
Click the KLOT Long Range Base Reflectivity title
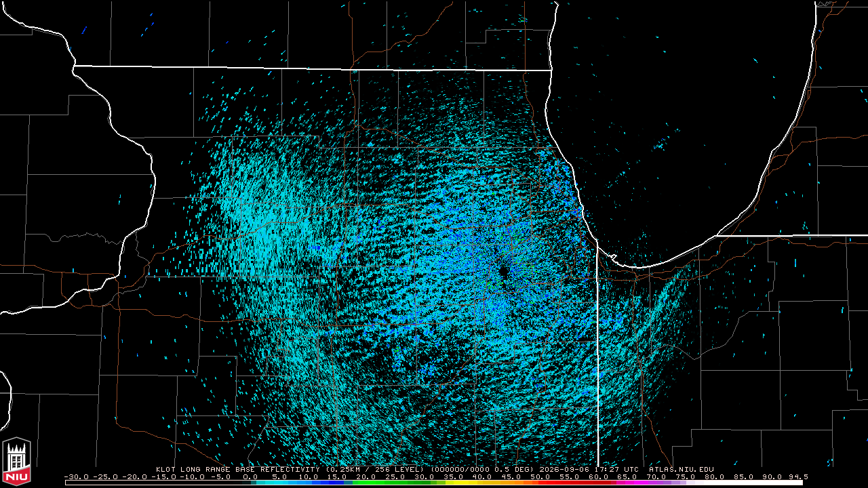click(x=237, y=469)
